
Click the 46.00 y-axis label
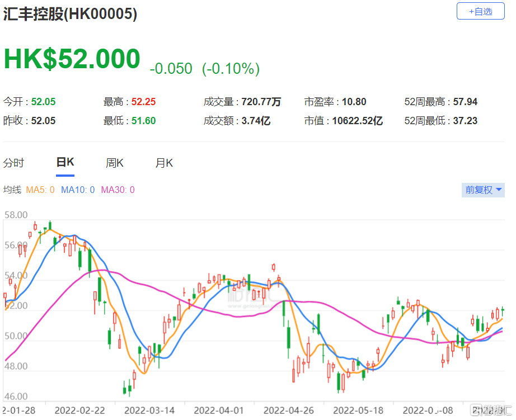pyautogui.click(x=16, y=397)
